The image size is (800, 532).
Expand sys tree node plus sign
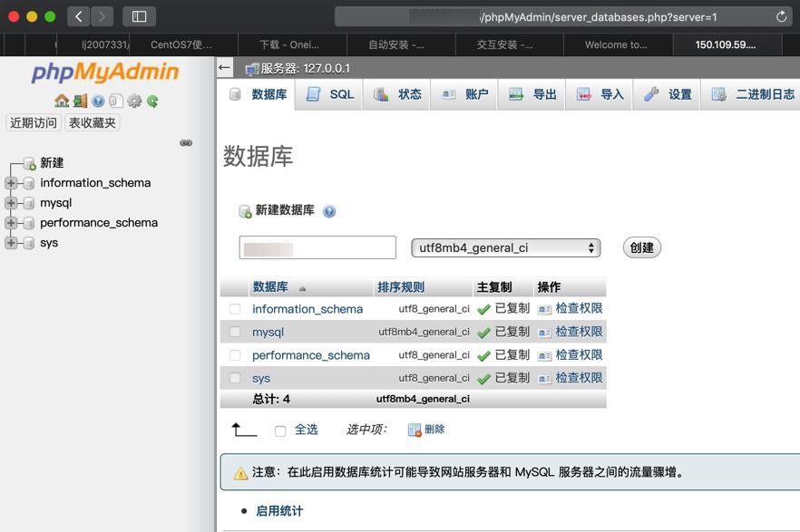11,243
